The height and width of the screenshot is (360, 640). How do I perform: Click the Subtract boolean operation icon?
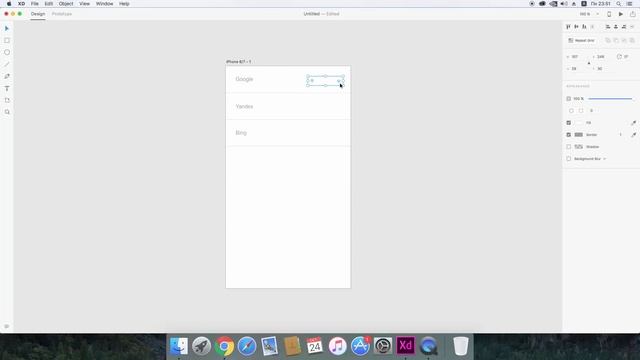tap(616, 40)
